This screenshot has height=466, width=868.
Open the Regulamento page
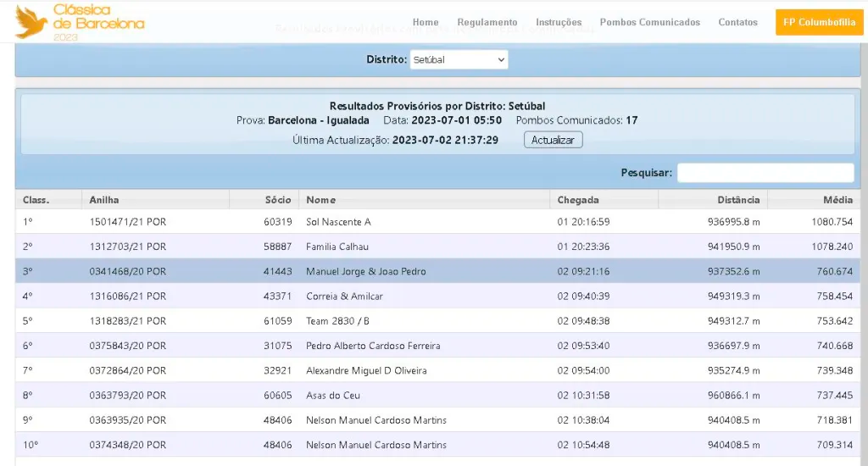coord(487,22)
